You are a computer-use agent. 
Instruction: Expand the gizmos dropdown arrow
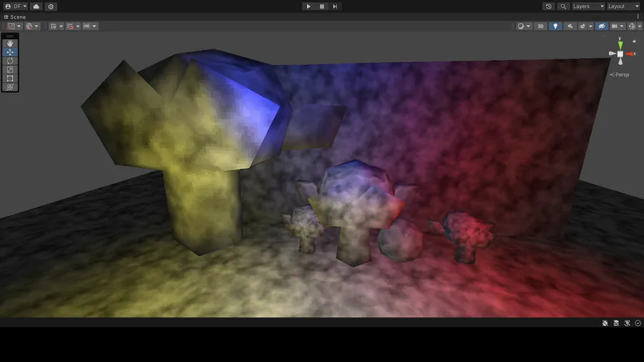(x=640, y=26)
